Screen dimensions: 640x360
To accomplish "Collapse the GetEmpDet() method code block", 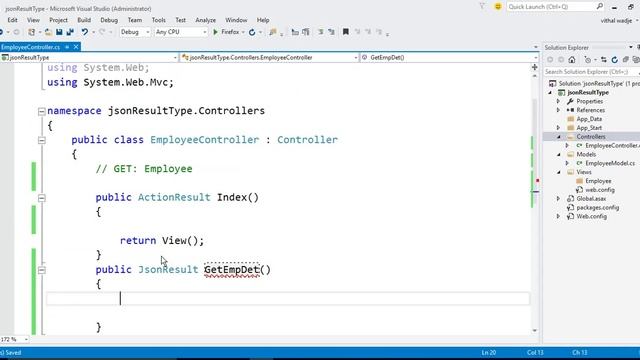I will [42, 270].
